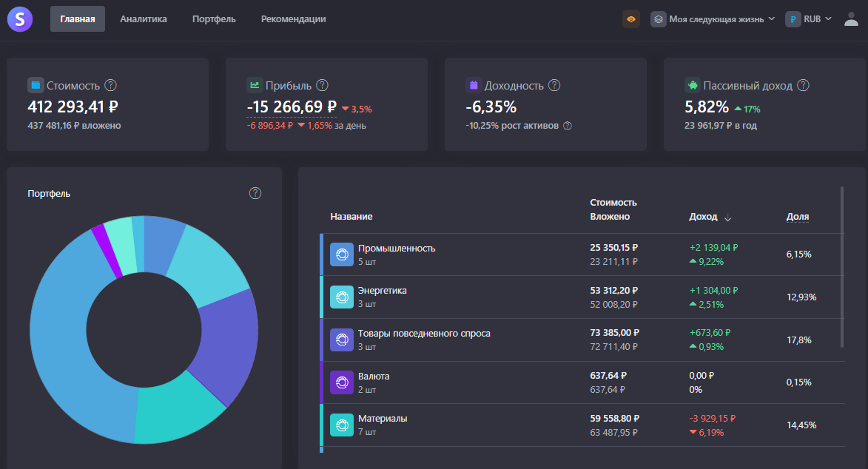Click info icon beside рост активов

[x=568, y=126]
